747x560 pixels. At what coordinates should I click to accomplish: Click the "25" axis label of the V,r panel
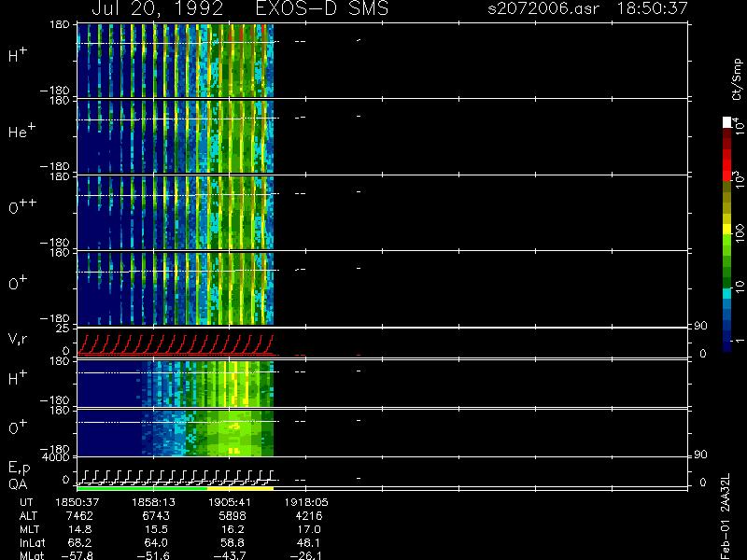click(63, 329)
